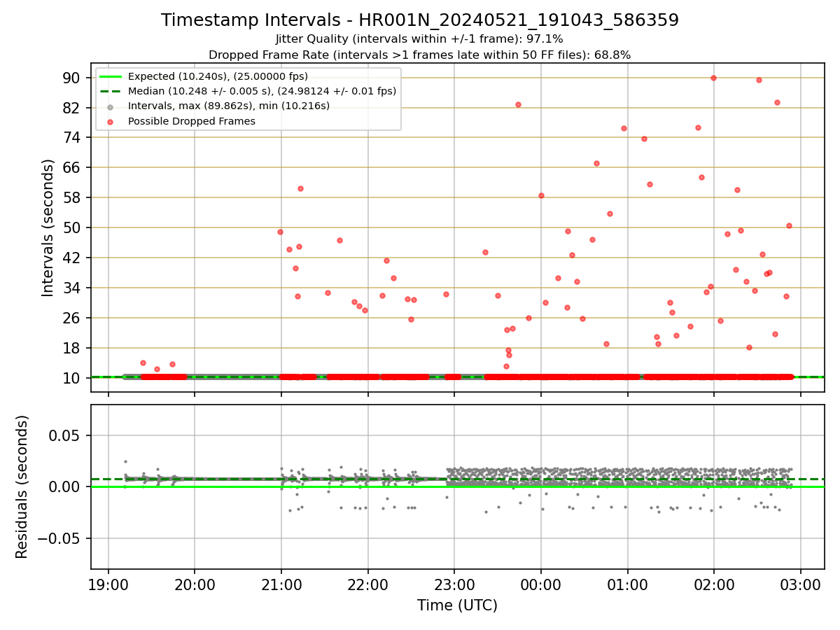Click the green Expected line swatch in the legend

pos(111,76)
